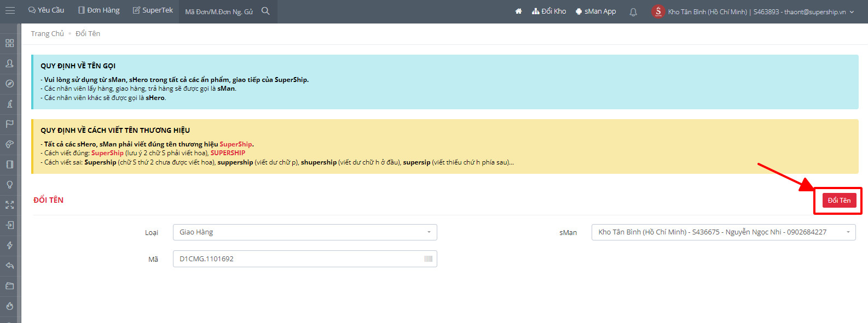Open the Đơn Hàng menu

pyautogui.click(x=99, y=10)
